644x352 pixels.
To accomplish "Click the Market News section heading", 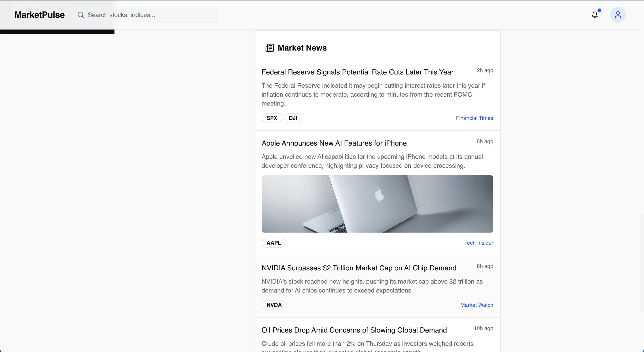I will pyautogui.click(x=302, y=48).
